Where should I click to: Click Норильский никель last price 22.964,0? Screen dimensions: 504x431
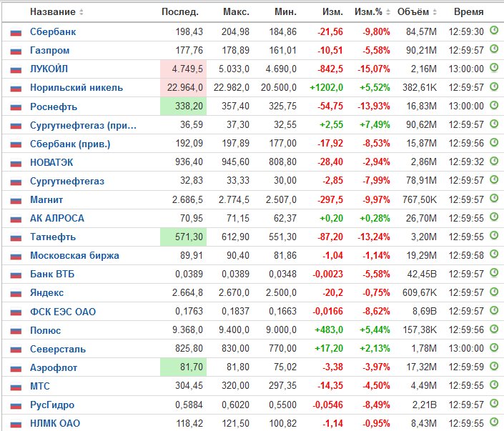(183, 87)
